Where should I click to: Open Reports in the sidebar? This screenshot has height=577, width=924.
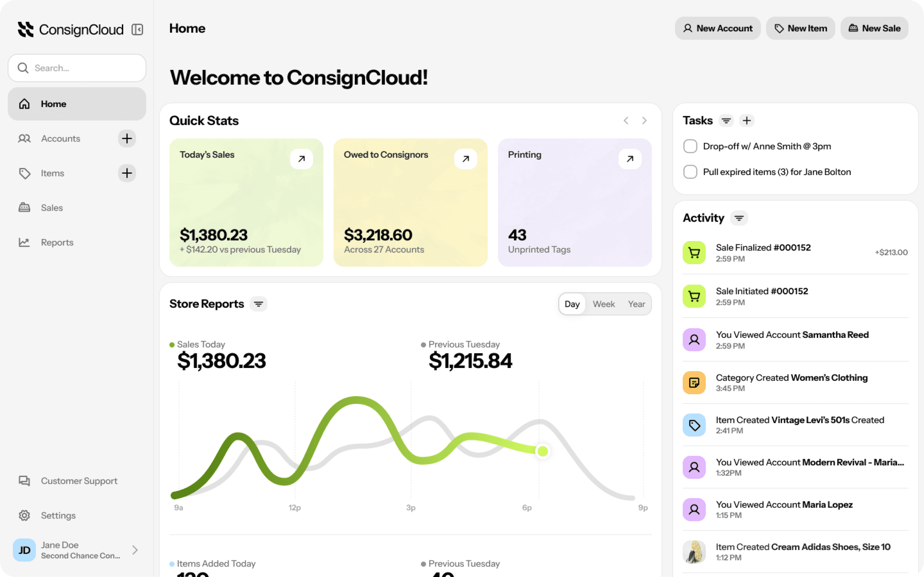57,242
